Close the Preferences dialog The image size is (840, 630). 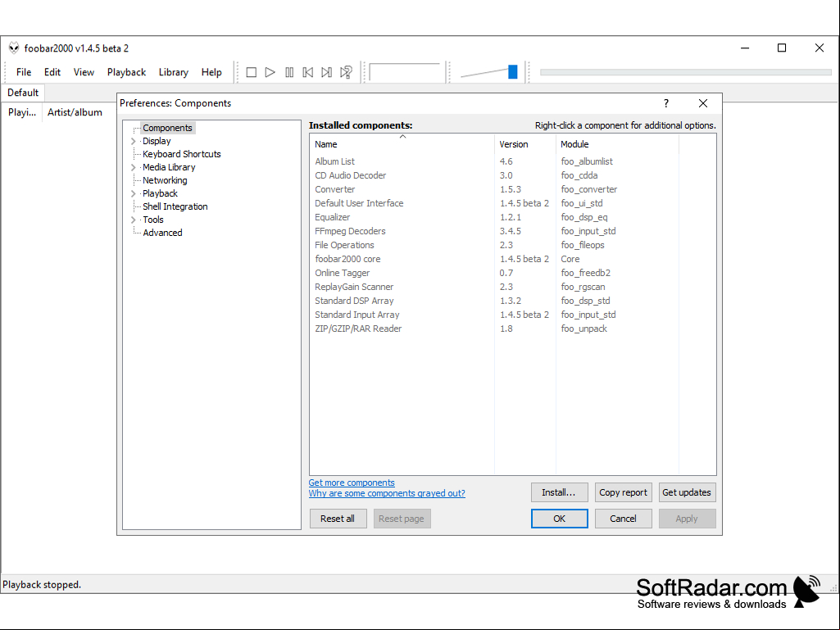703,103
